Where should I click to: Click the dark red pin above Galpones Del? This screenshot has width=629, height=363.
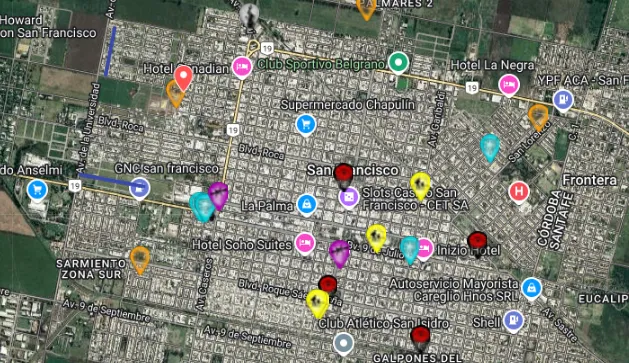point(420,338)
